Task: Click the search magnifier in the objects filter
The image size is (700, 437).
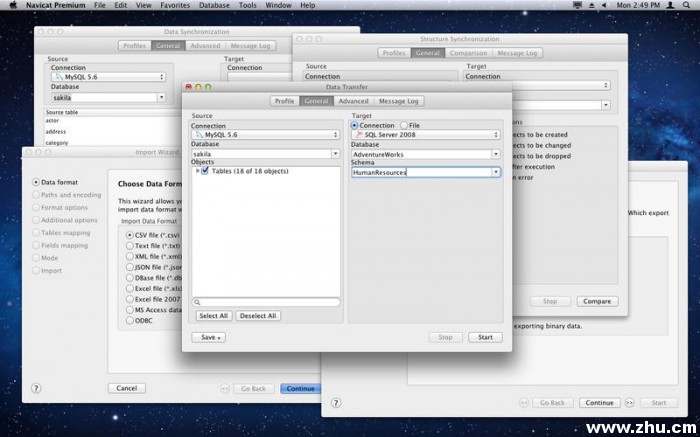Action: click(198, 302)
